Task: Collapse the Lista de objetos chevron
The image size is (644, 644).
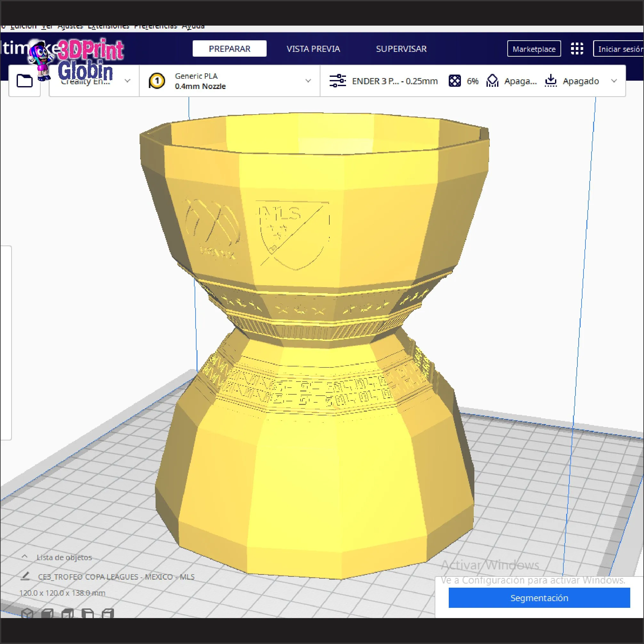Action: [x=25, y=557]
